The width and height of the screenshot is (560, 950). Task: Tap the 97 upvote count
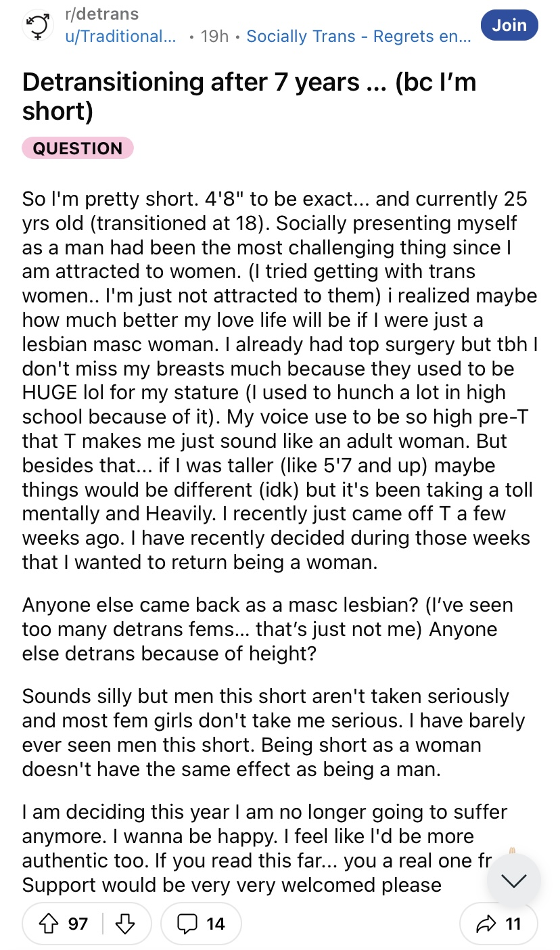coord(78,923)
